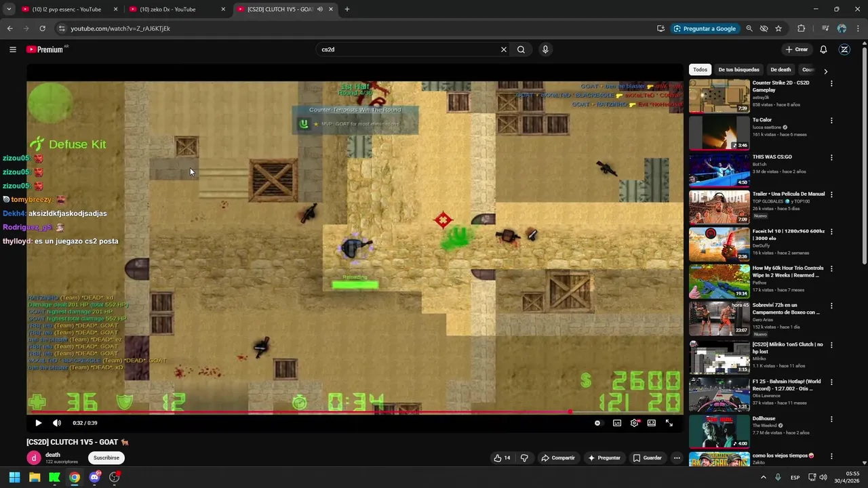This screenshot has height=488, width=868.
Task: Open the volume control in system tray
Action: click(823, 477)
